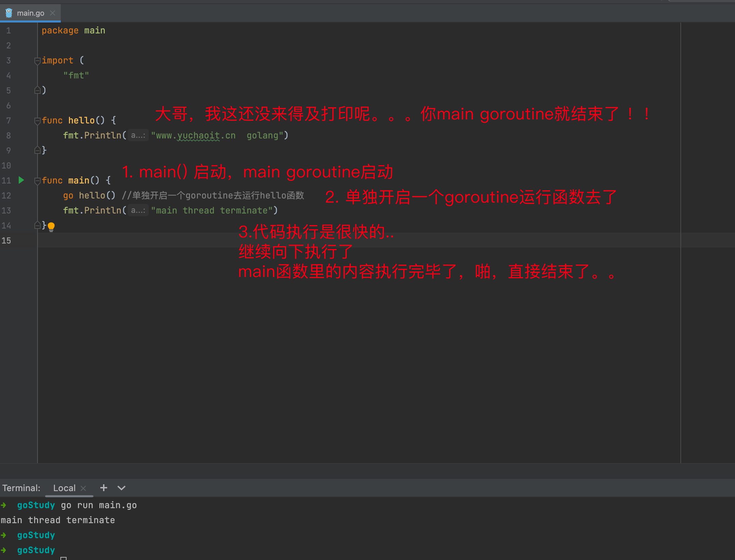Click the fold marker beside func main
The image size is (735, 560).
coord(37,181)
